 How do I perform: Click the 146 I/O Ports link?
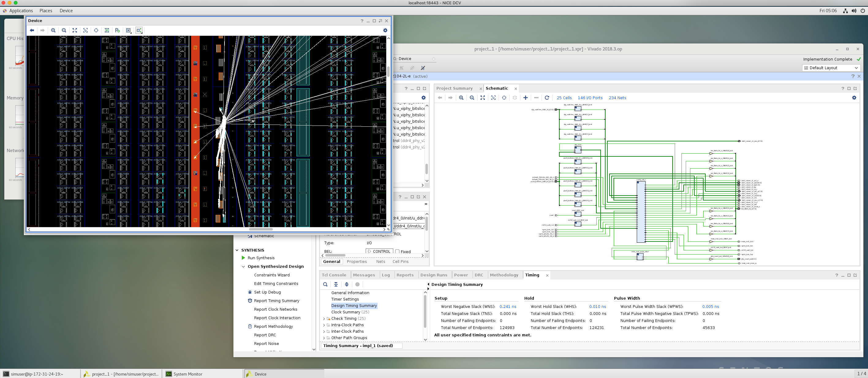(590, 98)
